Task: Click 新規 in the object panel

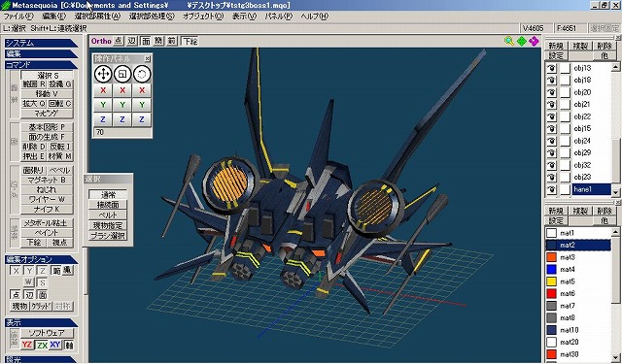Action: click(x=556, y=46)
